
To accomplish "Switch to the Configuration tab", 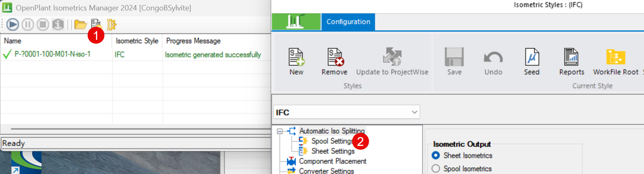I will click(348, 22).
